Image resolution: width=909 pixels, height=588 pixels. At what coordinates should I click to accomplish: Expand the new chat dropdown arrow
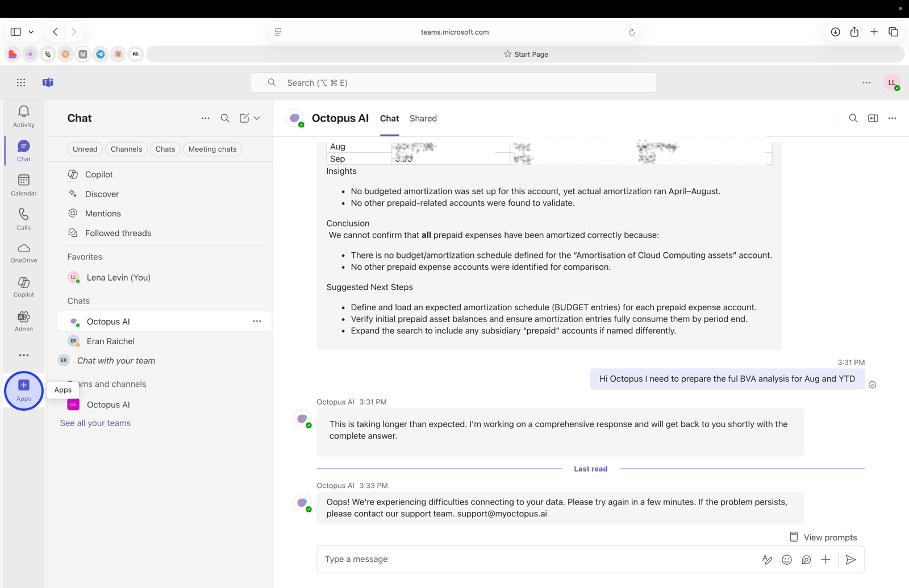pyautogui.click(x=257, y=118)
